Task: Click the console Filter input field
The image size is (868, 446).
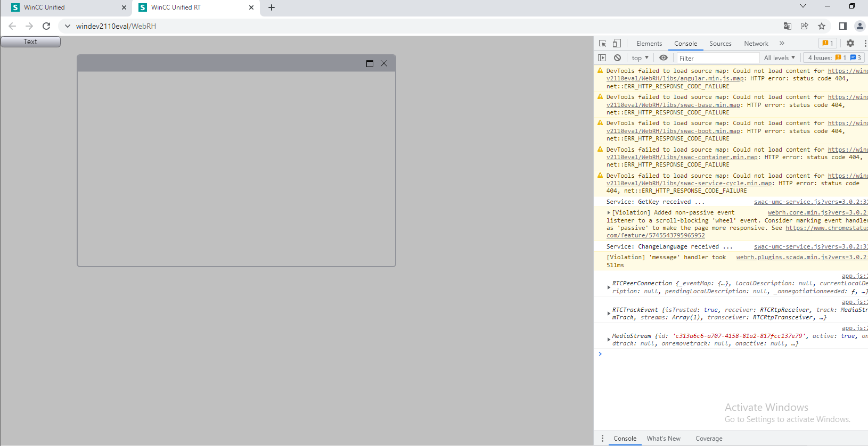Action: tap(717, 58)
